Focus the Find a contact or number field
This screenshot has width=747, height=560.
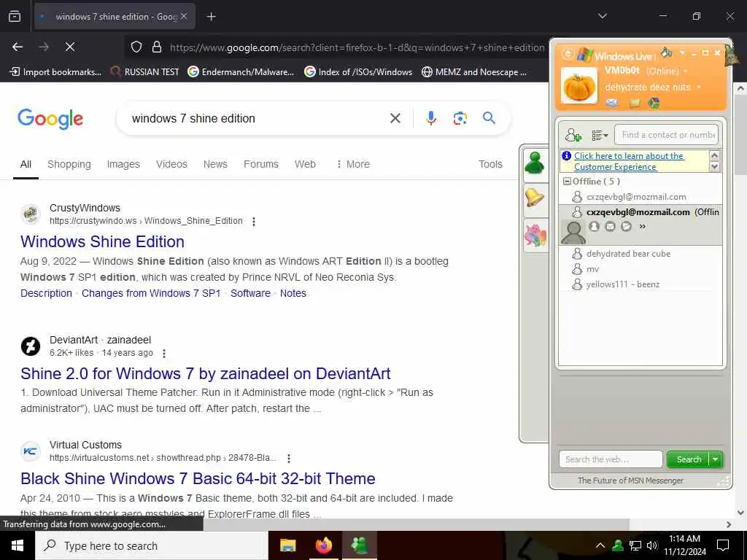pos(666,135)
